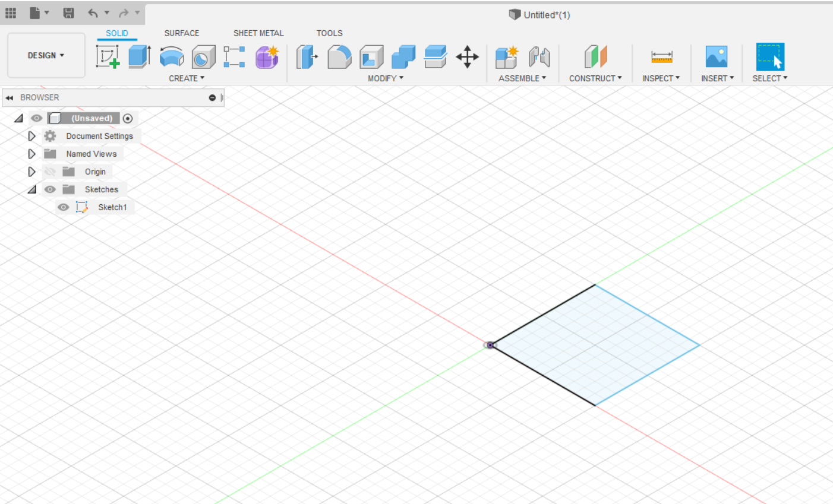Select the Sketches folder tree item

[x=101, y=189]
